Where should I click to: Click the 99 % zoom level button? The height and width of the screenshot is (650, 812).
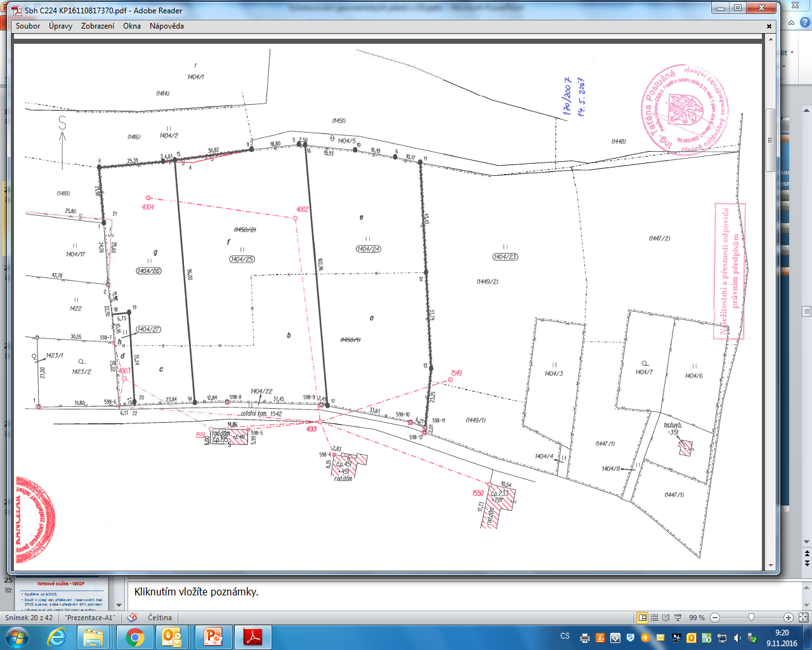pos(697,618)
